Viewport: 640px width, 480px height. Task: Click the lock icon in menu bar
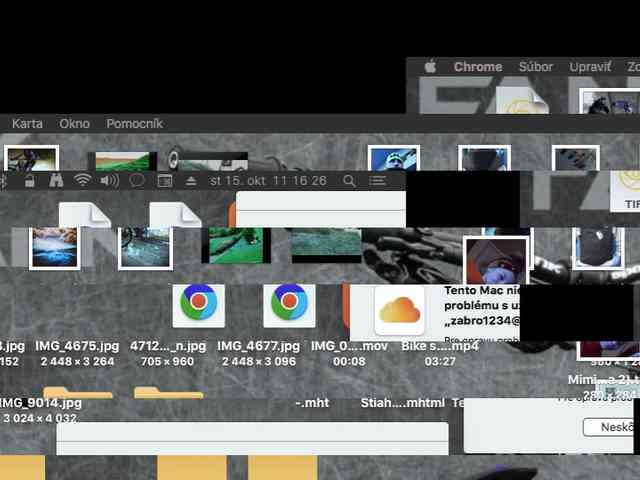(30, 181)
